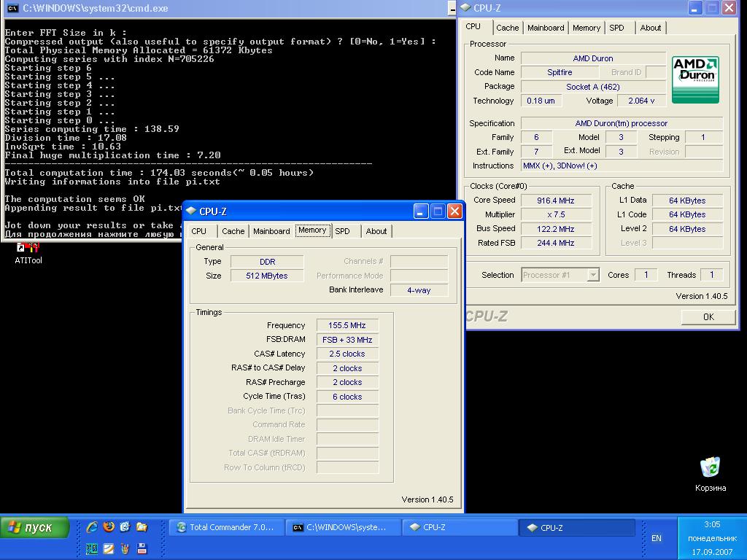Image resolution: width=747 pixels, height=560 pixels.
Task: Click the Package value Socket A (462)
Action: 592,87
